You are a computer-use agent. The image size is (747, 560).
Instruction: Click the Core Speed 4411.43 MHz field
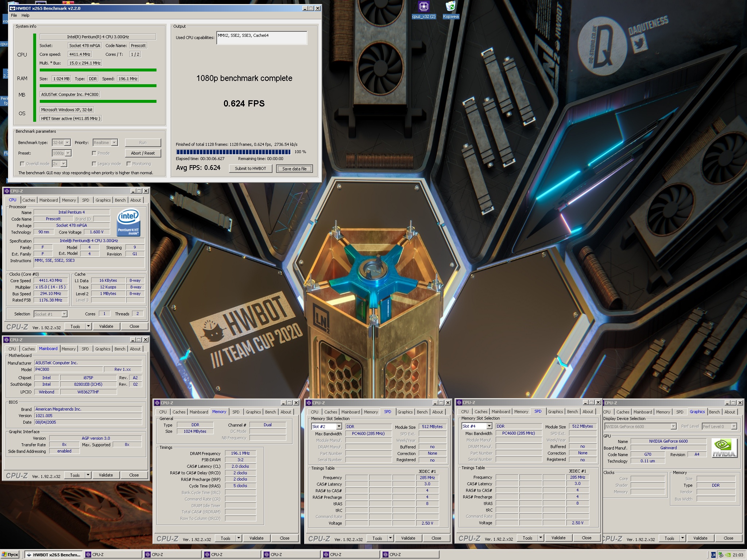point(51,281)
